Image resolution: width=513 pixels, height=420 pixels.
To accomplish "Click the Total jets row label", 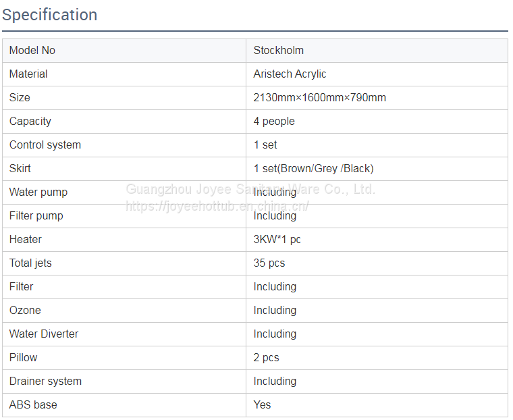I will (30, 263).
